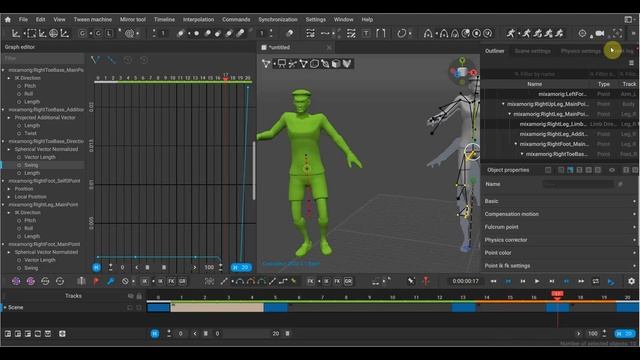Click the frame-all focus icon in top toolbar
This screenshot has height=360, width=640.
click(x=617, y=33)
